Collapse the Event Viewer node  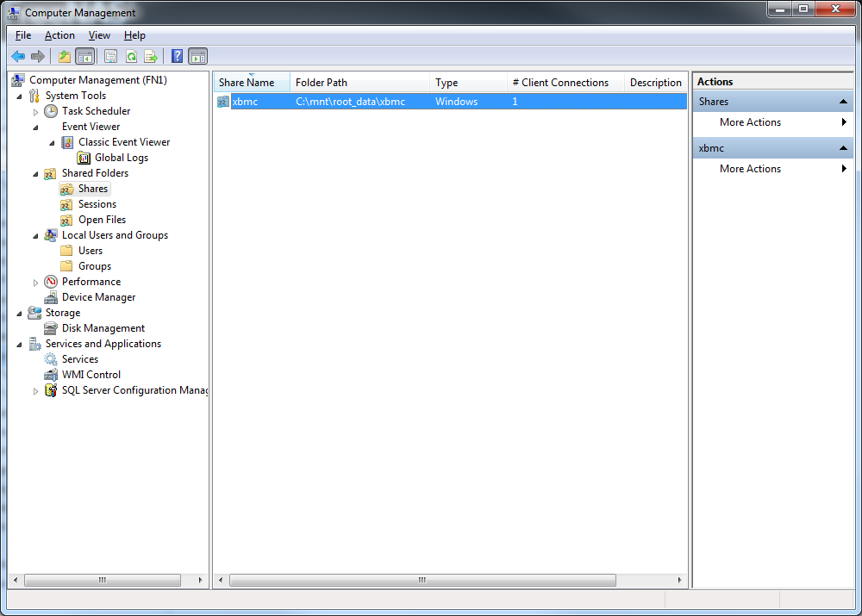[35, 128]
